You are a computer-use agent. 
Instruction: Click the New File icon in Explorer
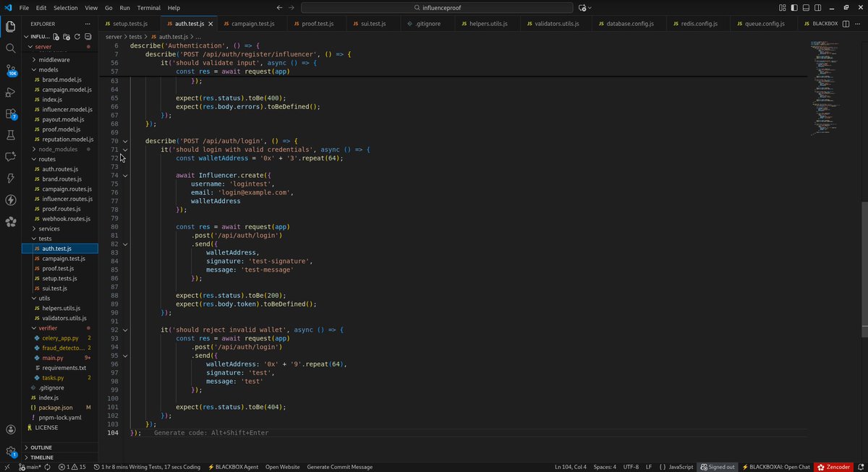[x=57, y=36]
